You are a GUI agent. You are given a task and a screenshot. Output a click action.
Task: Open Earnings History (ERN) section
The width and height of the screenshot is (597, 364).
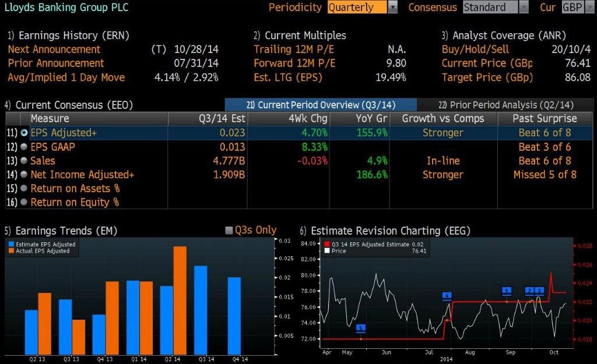[x=69, y=36]
